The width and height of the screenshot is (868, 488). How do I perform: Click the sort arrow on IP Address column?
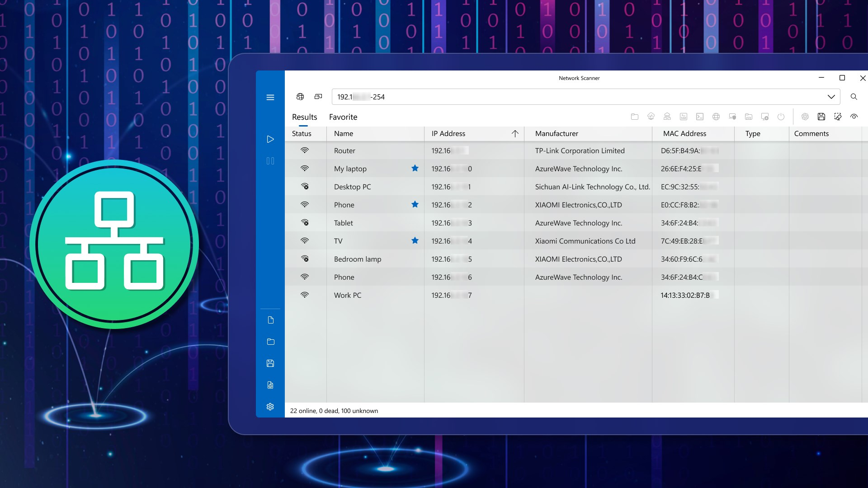[x=515, y=134]
